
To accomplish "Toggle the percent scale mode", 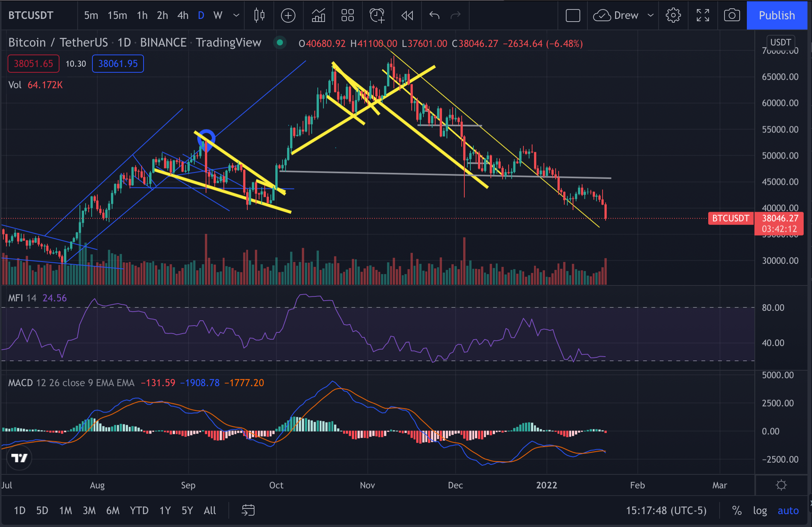I will (737, 511).
